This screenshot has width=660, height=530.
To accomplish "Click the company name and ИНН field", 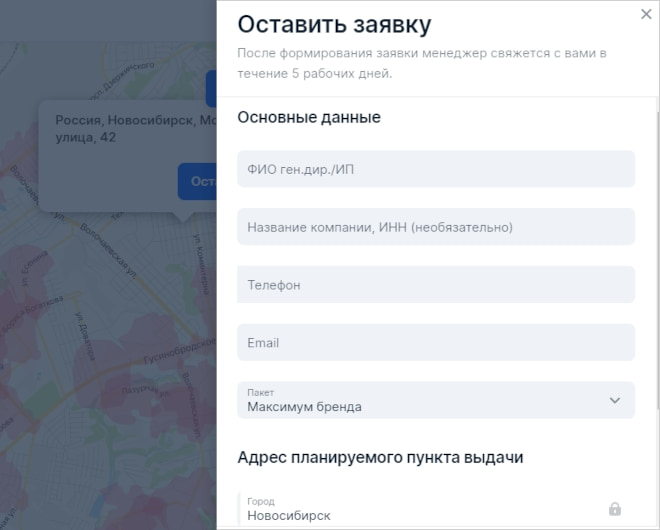I will click(436, 227).
